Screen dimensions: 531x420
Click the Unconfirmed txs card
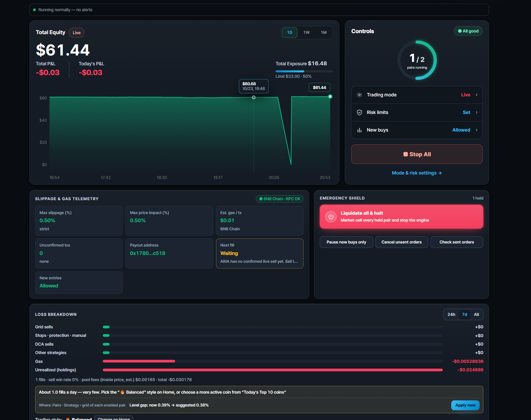79,253
